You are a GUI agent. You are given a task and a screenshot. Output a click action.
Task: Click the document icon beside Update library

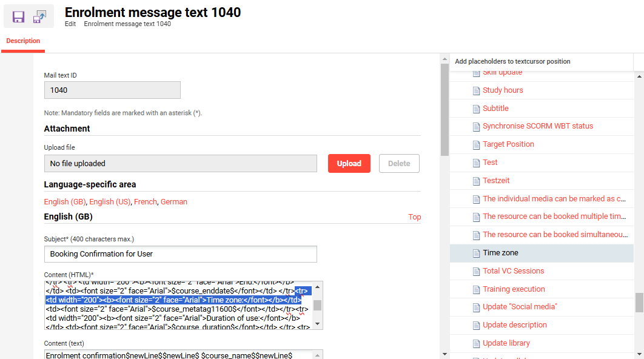coord(476,343)
